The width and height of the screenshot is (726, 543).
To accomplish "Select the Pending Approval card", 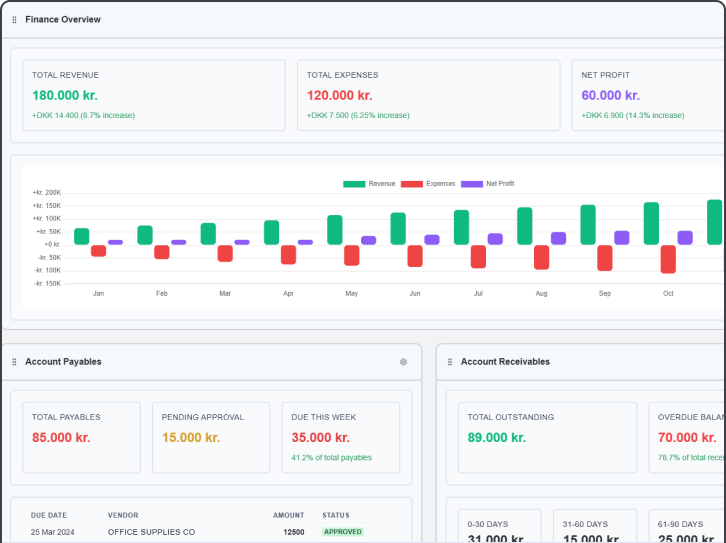I will click(211, 437).
